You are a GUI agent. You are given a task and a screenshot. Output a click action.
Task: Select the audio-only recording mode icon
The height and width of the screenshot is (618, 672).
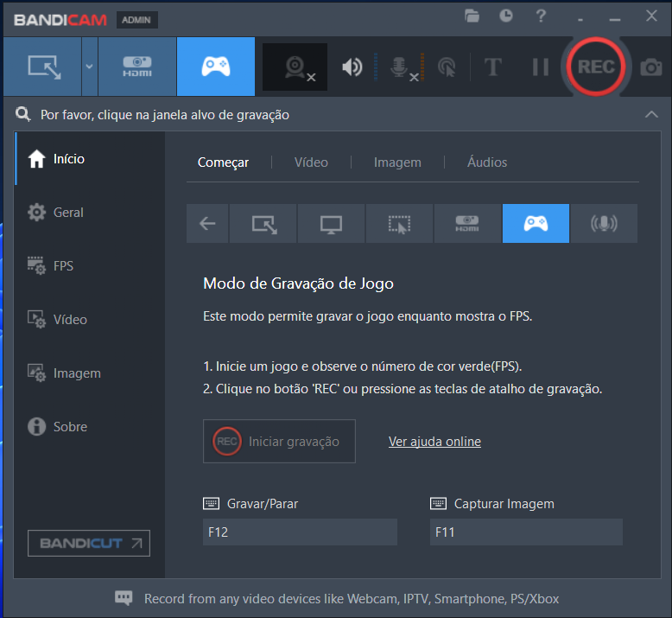pyautogui.click(x=604, y=224)
